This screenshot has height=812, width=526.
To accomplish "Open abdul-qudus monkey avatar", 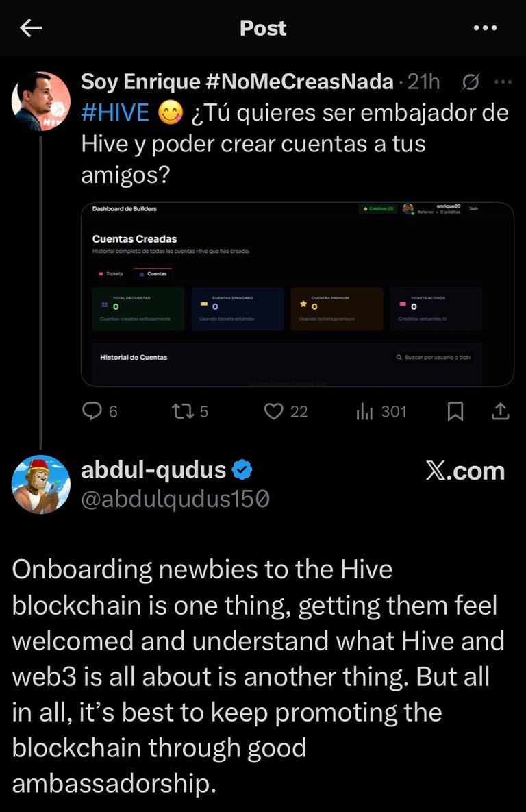I will (41, 484).
